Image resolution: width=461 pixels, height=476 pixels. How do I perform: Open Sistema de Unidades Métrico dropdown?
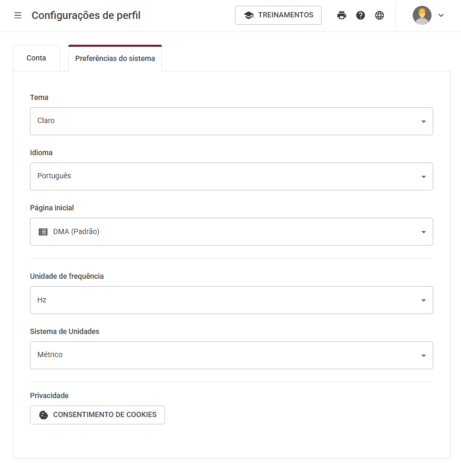(x=231, y=355)
